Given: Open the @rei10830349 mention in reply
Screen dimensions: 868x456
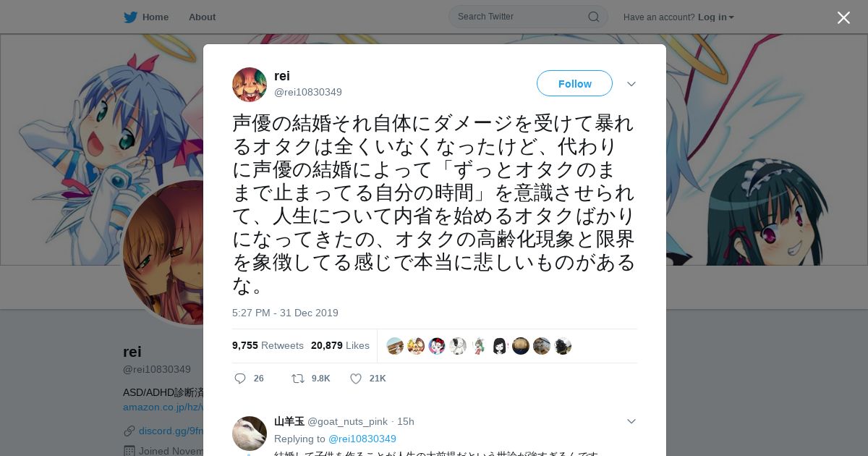Looking at the screenshot, I should tap(362, 439).
